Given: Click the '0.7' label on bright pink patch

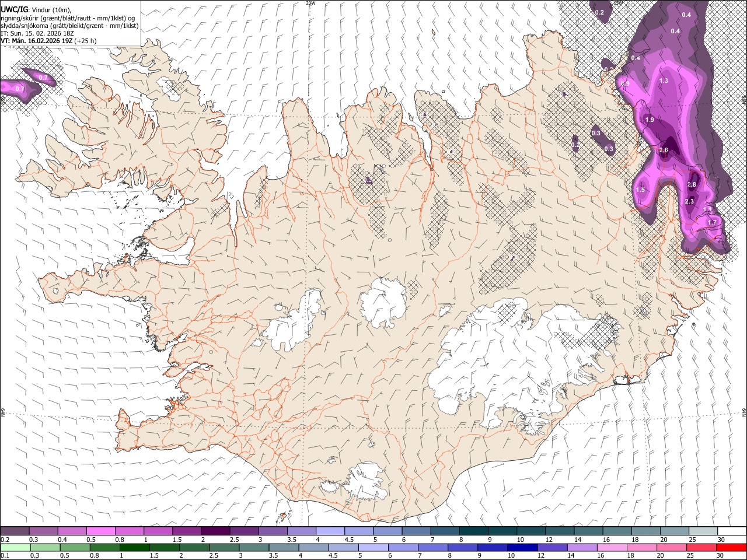Looking at the screenshot, I should tap(20, 89).
